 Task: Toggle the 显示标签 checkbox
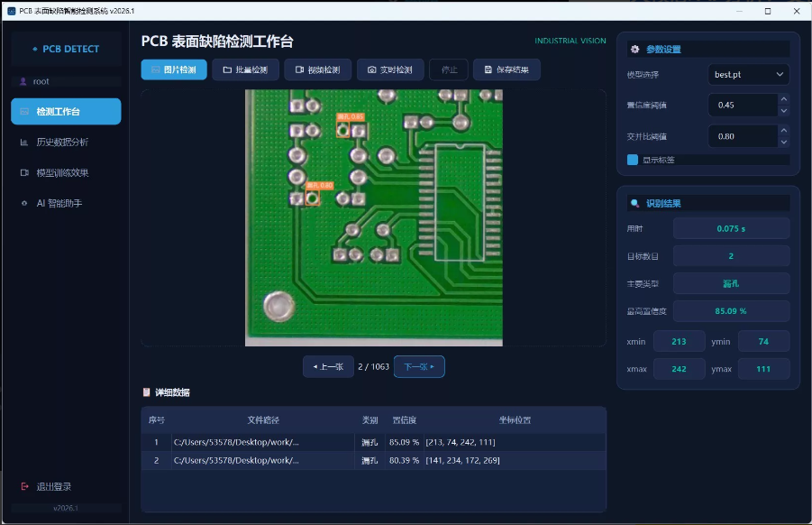click(633, 160)
